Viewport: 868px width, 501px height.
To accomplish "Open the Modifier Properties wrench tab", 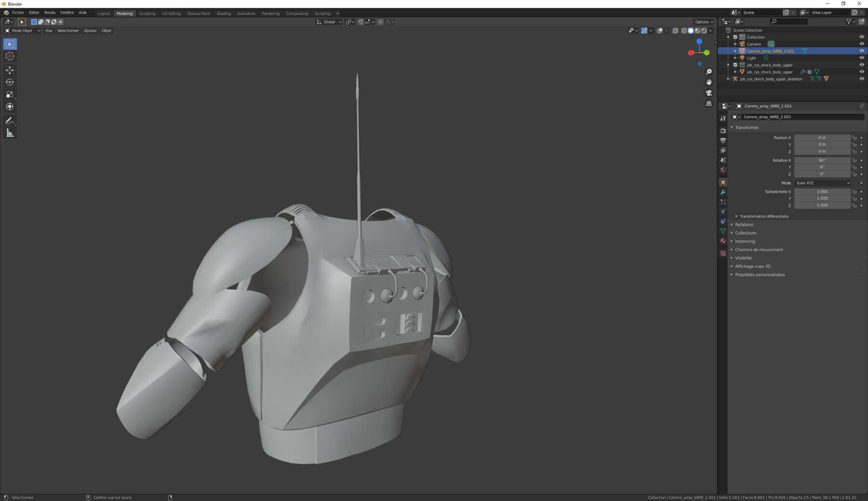I will point(723,192).
